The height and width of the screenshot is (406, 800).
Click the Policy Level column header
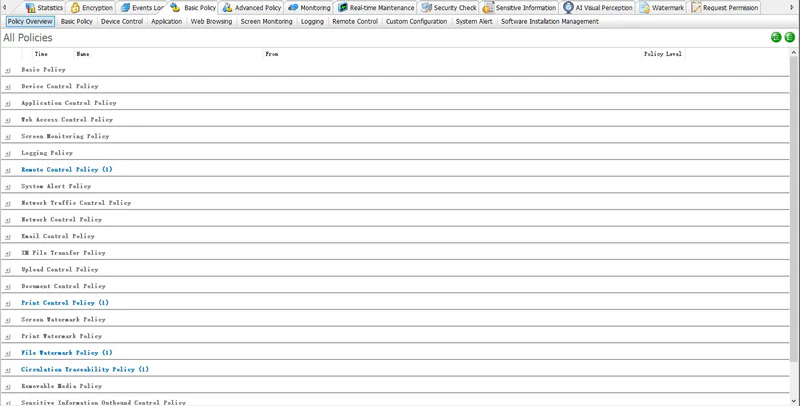(x=663, y=54)
